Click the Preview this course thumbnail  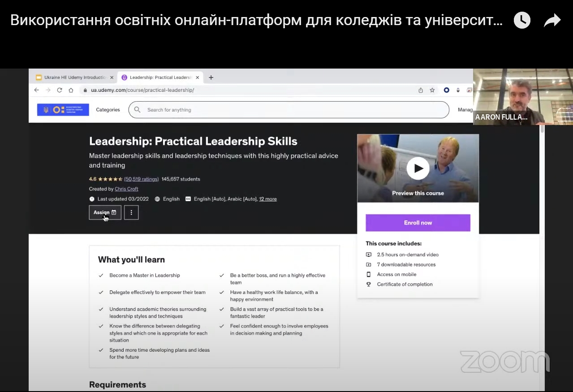418,168
